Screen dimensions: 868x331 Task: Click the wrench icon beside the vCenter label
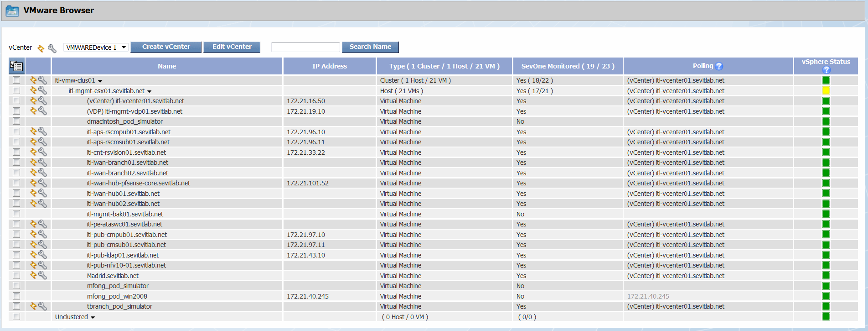(x=52, y=48)
